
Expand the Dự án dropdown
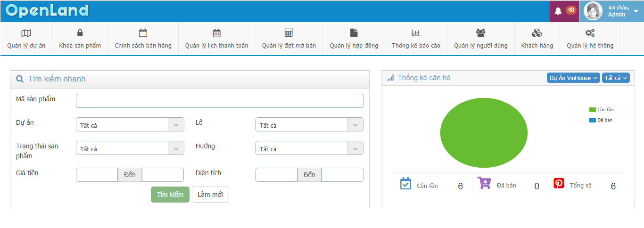tap(130, 125)
